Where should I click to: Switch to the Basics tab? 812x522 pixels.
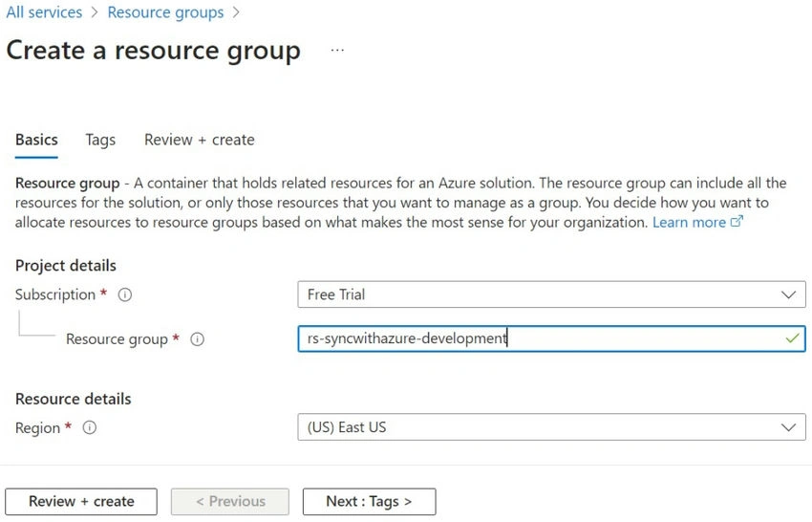tap(36, 140)
